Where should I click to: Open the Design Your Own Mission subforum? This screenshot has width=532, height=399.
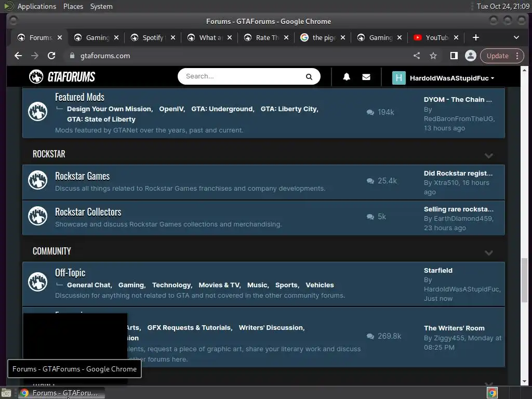coord(109,109)
